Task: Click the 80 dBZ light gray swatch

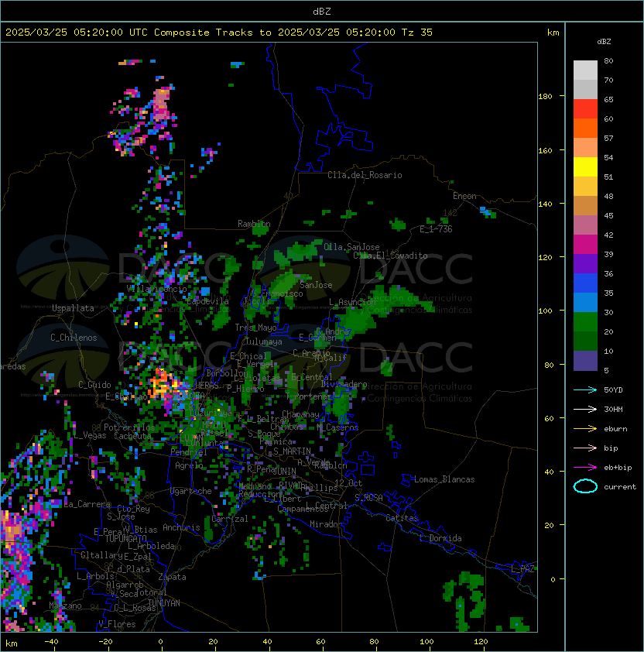Action: 585,70
